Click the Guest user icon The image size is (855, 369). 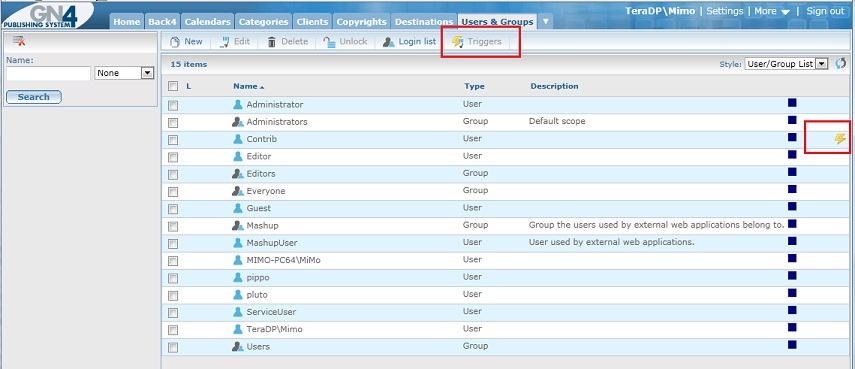(x=238, y=208)
